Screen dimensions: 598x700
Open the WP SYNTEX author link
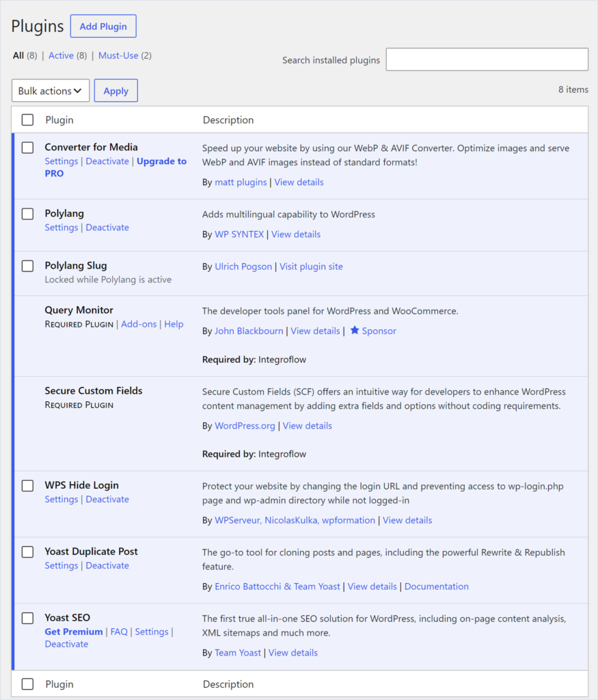point(239,234)
